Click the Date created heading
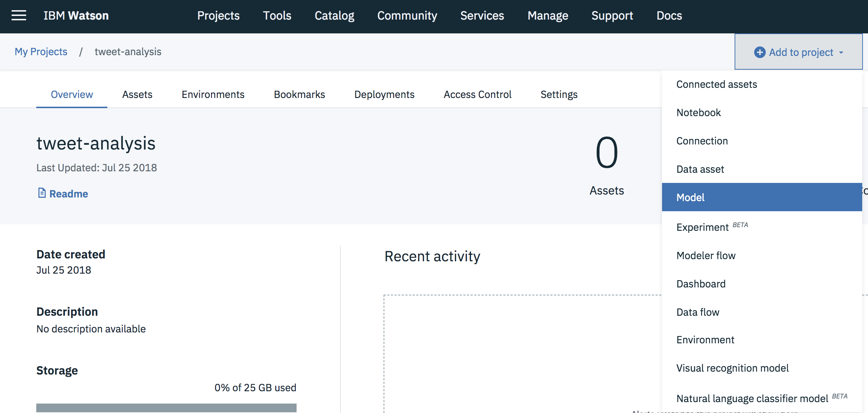The width and height of the screenshot is (868, 413). pos(71,254)
